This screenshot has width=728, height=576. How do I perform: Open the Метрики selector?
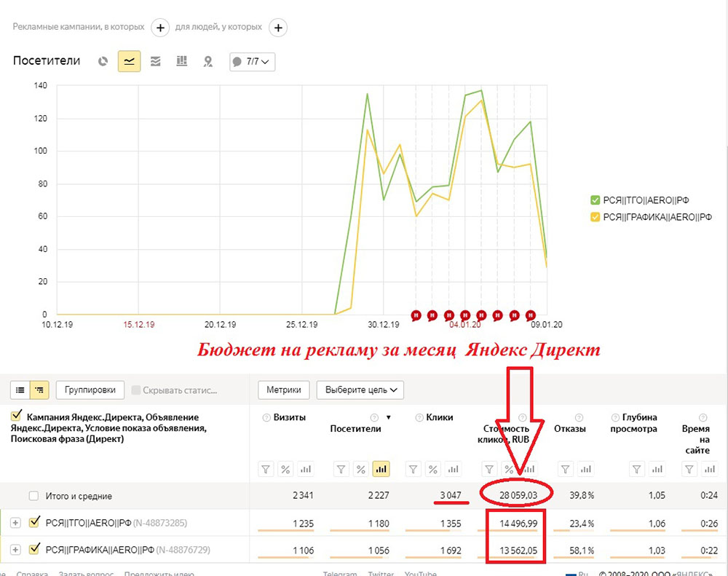click(x=284, y=390)
